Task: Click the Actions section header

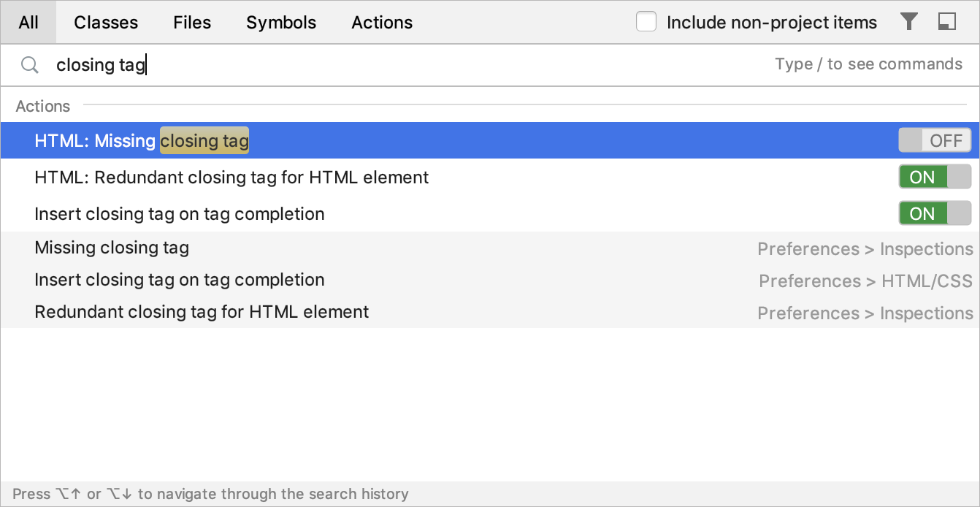Action: (43, 106)
